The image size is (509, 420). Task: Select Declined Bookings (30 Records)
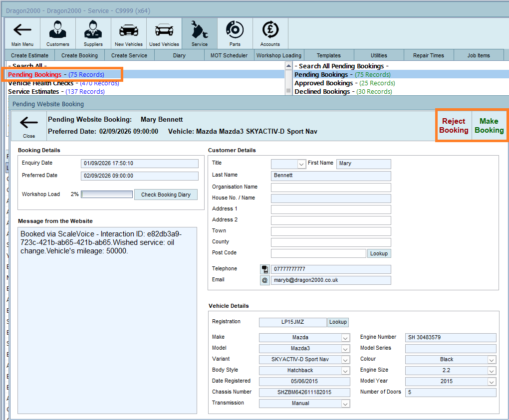click(x=343, y=91)
